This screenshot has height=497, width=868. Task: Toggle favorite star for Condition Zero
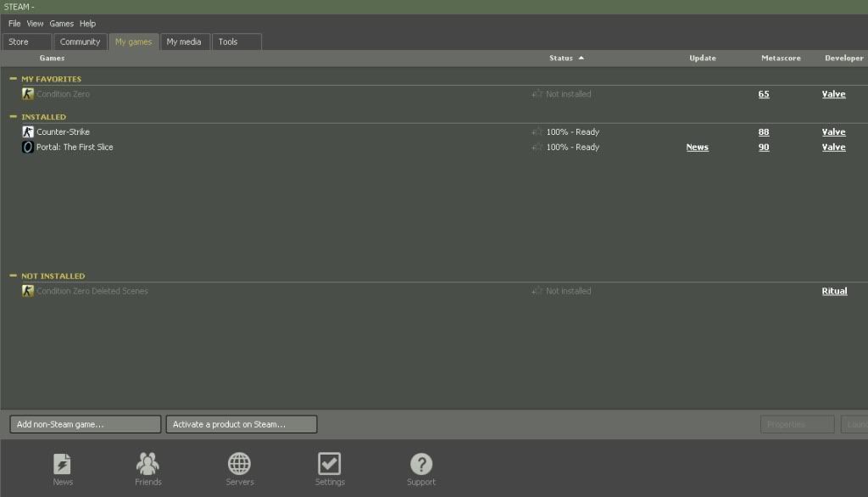537,93
